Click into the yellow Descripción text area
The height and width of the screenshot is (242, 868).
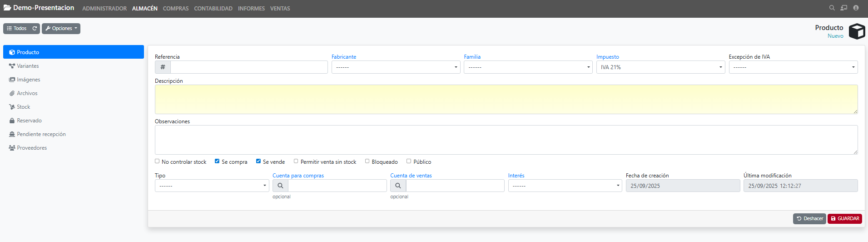click(x=506, y=99)
